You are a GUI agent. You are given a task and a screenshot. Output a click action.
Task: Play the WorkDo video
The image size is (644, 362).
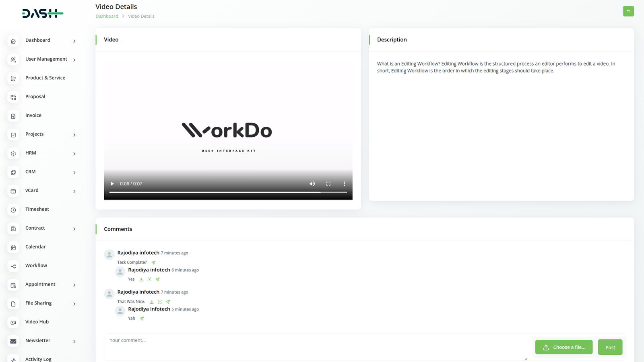(112, 184)
